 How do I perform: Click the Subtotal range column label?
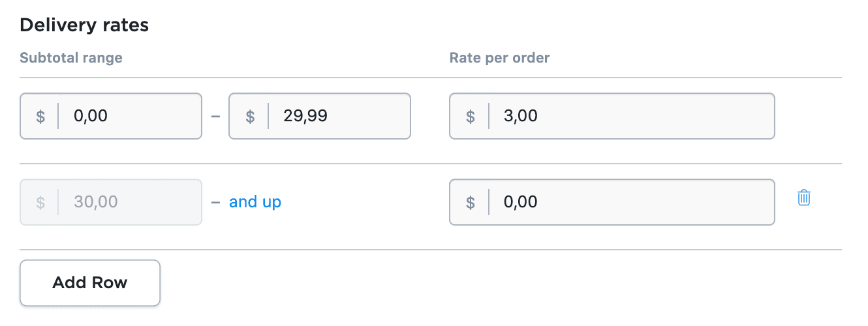pos(71,58)
